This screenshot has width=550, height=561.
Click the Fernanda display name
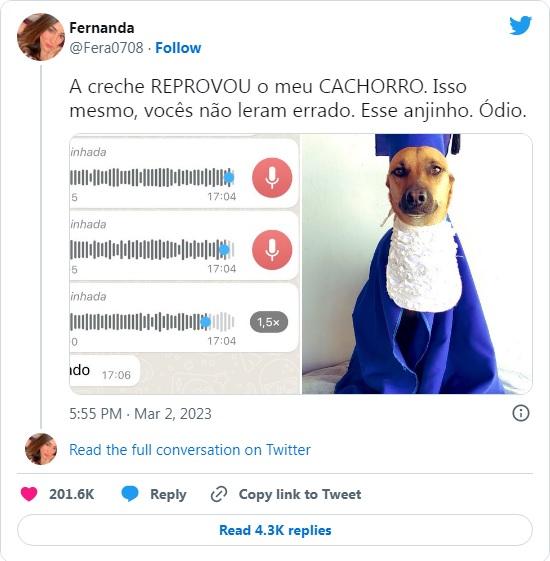click(102, 28)
